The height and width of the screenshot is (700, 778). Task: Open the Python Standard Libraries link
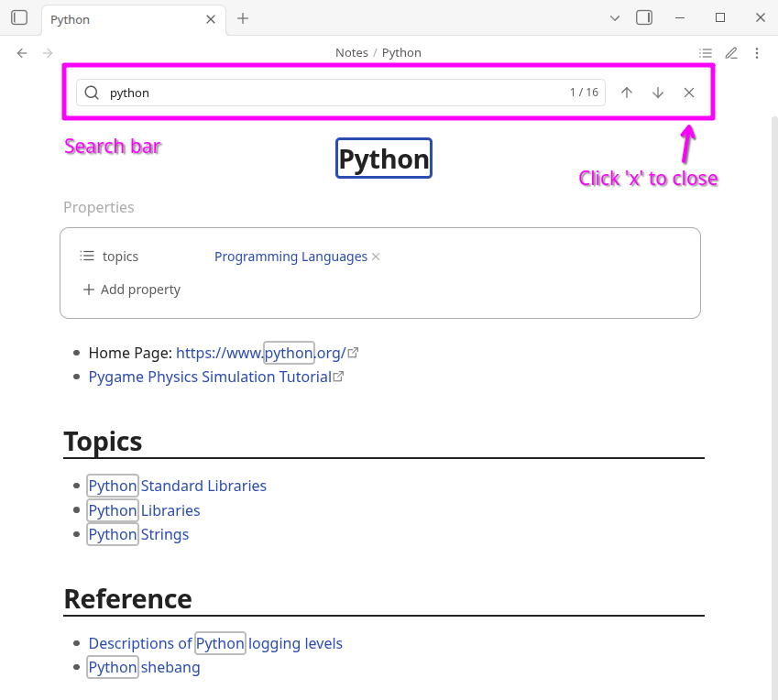pos(177,486)
